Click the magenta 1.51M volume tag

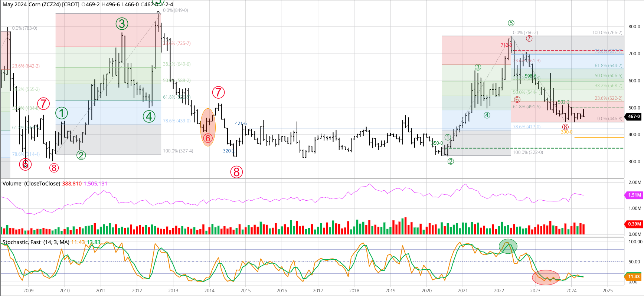pyautogui.click(x=634, y=195)
